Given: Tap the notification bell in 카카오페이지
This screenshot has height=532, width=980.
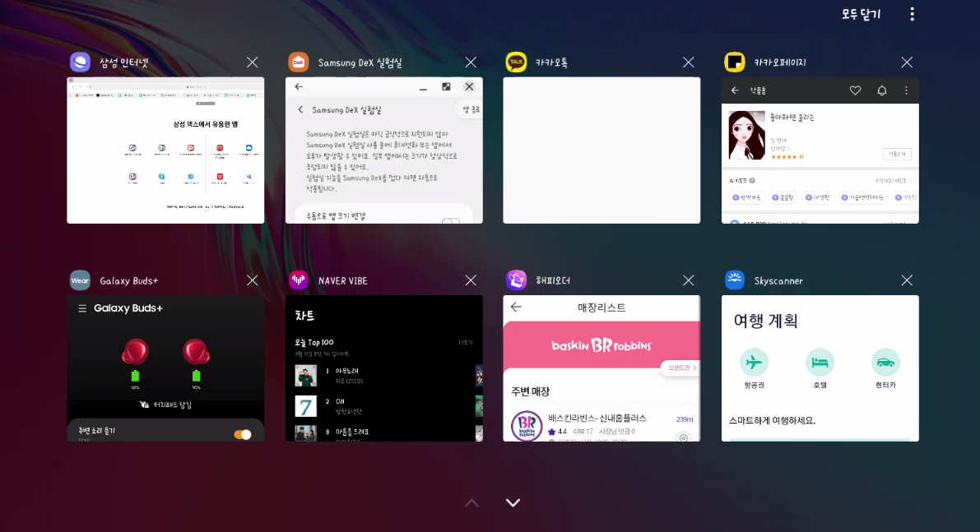Looking at the screenshot, I should (x=882, y=90).
